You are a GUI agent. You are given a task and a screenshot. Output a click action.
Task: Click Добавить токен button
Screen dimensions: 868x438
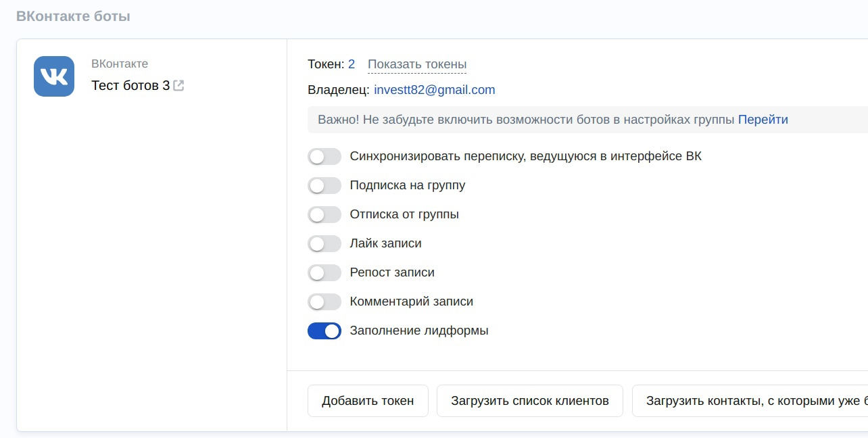click(368, 401)
